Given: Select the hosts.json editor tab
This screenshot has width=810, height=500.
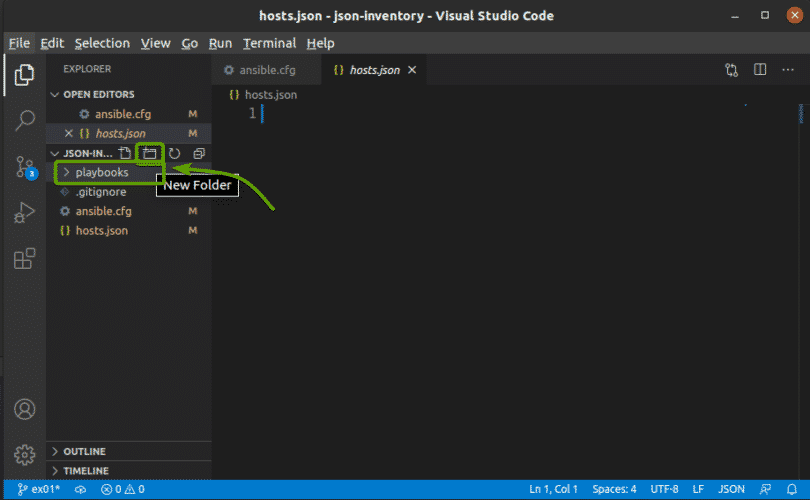Looking at the screenshot, I should 375,70.
